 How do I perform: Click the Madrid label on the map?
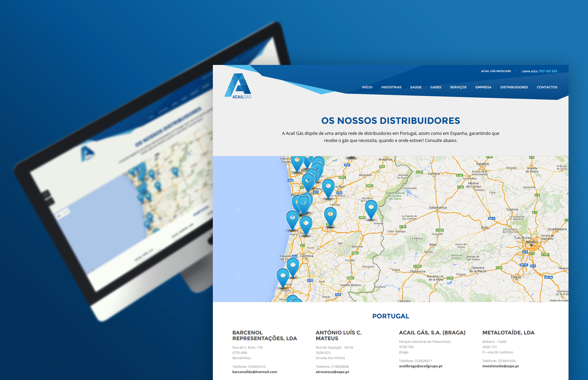(531, 242)
